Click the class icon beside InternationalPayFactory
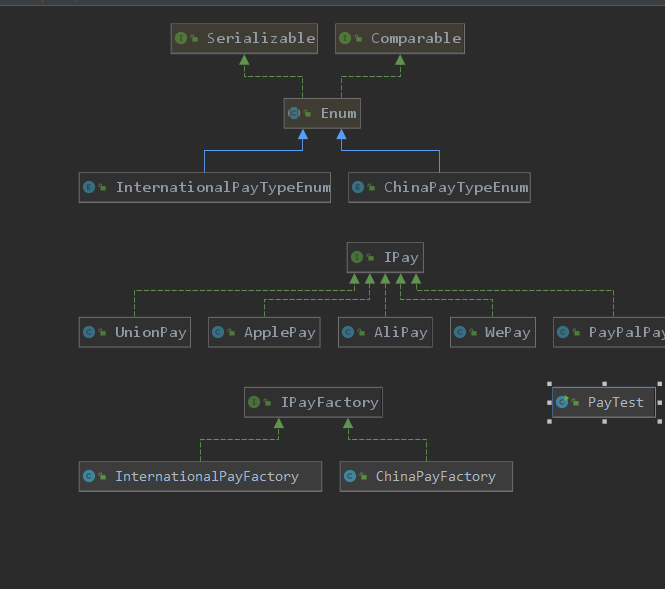The image size is (665, 589). pyautogui.click(x=90, y=476)
